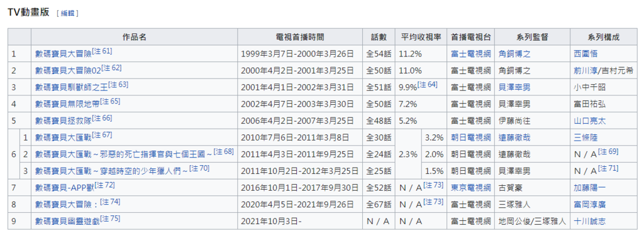Click footnote 注 64 next to 9.9%
This screenshot has height=236, width=644.
tap(427, 85)
